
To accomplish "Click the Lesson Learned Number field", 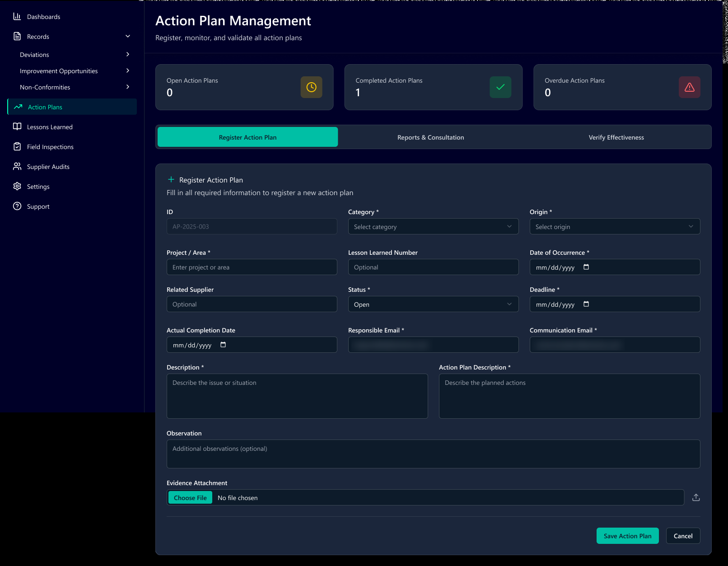I will 433,267.
